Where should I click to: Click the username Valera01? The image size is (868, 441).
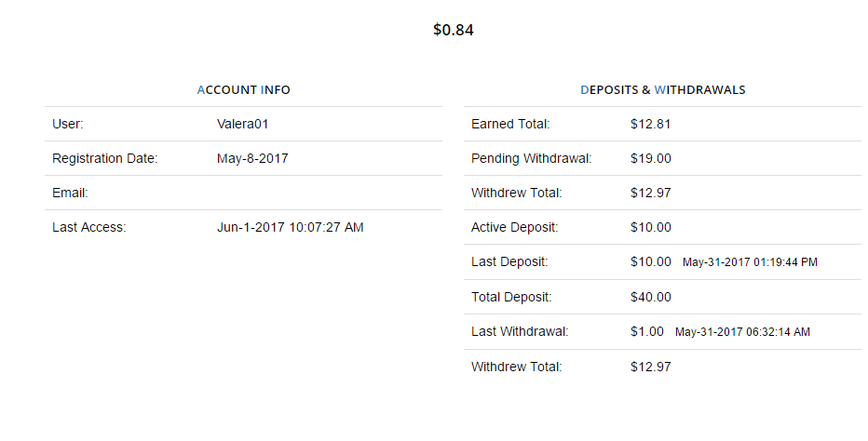[242, 124]
